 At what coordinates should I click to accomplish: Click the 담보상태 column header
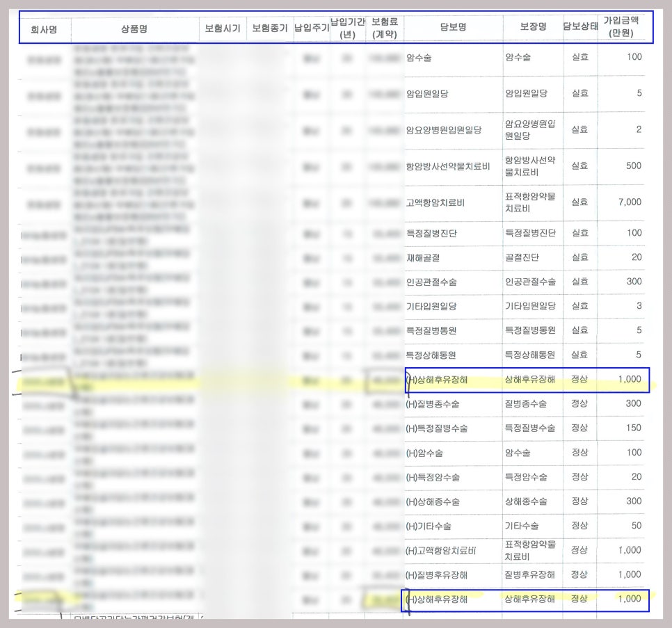click(580, 28)
